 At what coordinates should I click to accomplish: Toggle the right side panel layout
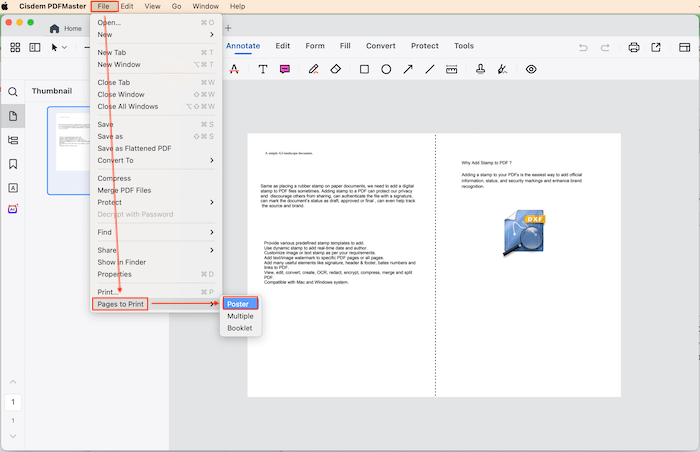tap(684, 47)
